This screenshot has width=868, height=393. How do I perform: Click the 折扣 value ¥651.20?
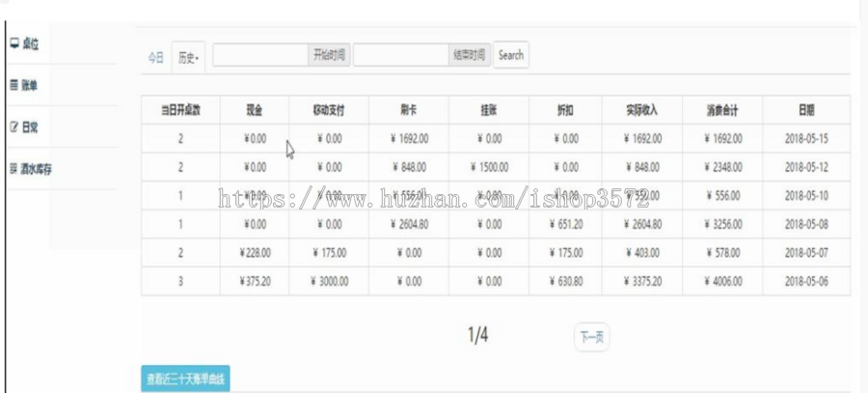pyautogui.click(x=565, y=224)
